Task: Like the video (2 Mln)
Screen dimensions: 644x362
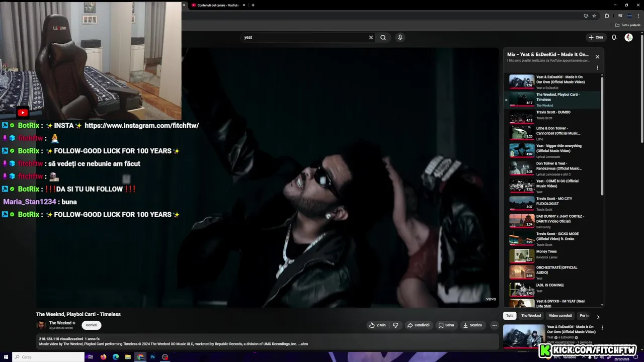Action: [377, 325]
